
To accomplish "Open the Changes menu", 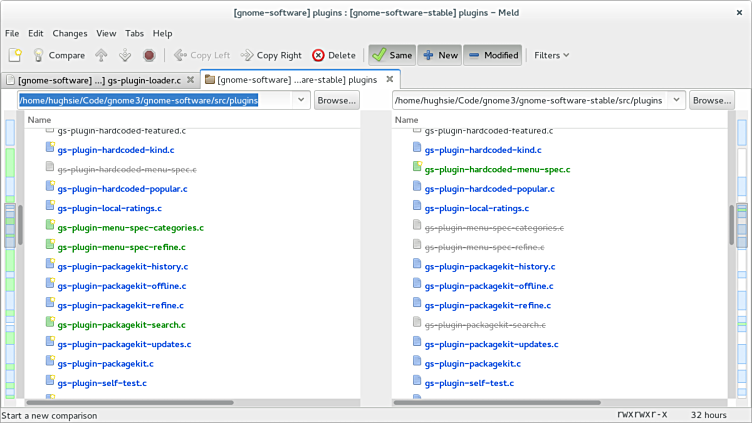I will click(69, 33).
